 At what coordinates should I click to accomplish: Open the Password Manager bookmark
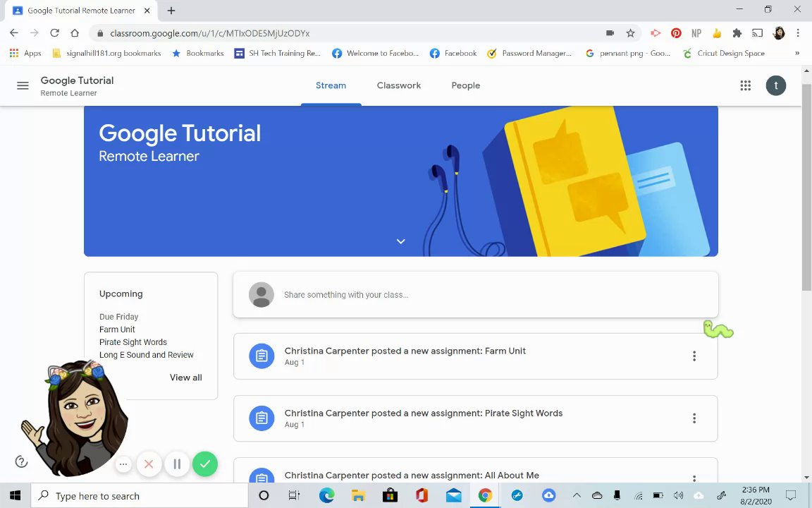click(x=530, y=53)
